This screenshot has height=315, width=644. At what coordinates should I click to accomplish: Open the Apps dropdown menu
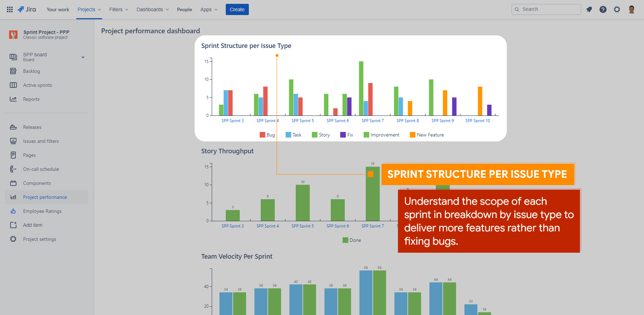tap(209, 9)
